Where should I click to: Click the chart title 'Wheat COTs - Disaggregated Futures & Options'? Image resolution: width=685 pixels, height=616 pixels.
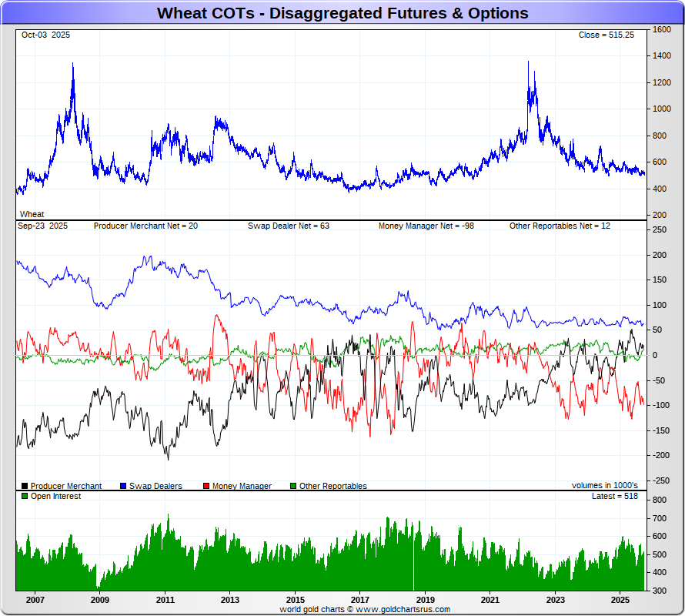tap(342, 13)
